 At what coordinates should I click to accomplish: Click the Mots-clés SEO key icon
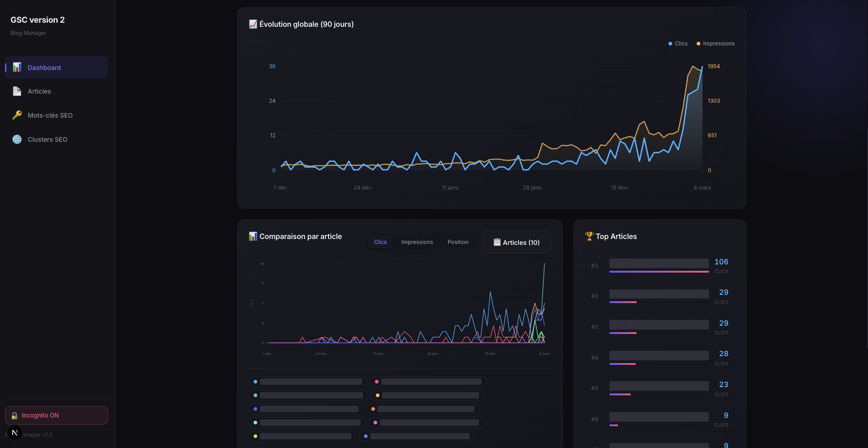(x=17, y=115)
